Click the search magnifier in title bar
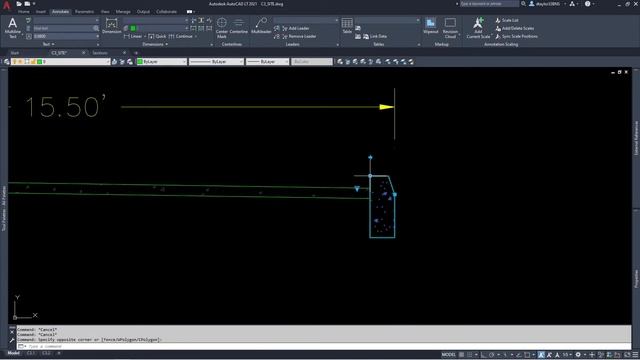This screenshot has width=640, height=360. [523, 4]
